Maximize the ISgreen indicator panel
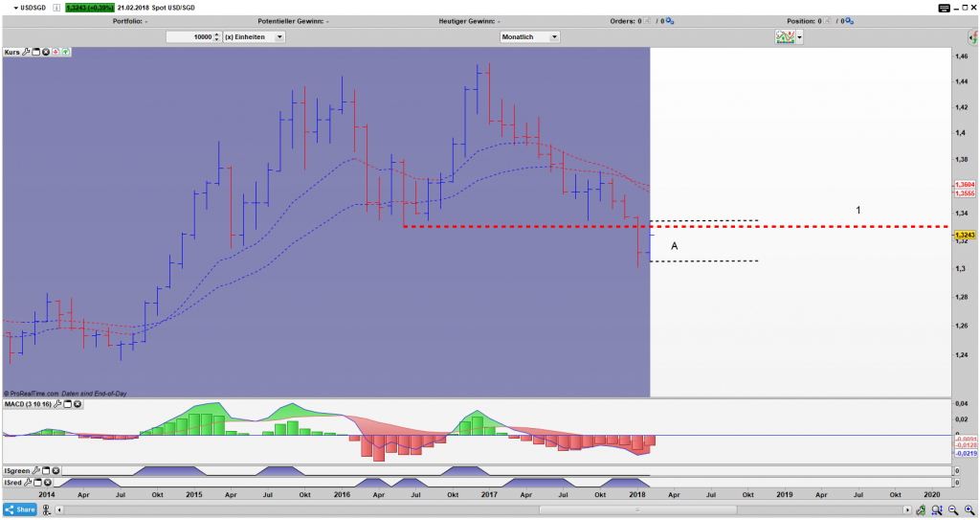 tap(46, 470)
